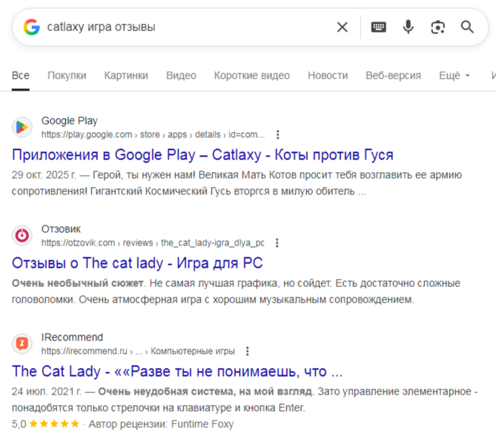Click inside the search query field
Viewport: 496px width, 448px height.
coord(185,27)
